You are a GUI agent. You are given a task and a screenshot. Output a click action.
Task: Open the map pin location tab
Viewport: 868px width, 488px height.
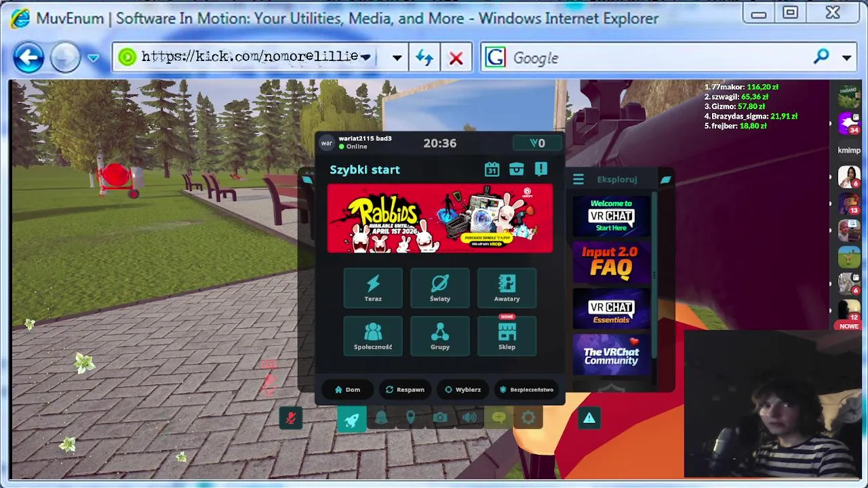click(410, 418)
